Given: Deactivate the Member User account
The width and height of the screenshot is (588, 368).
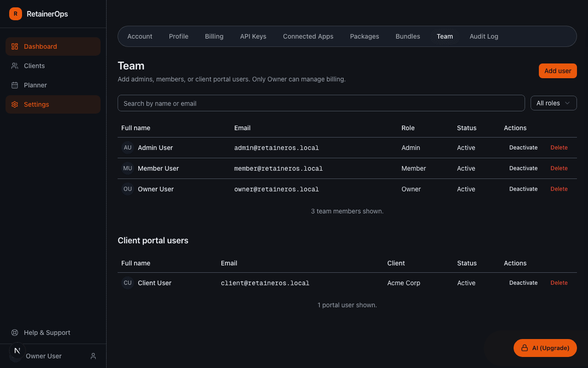Looking at the screenshot, I should (523, 168).
